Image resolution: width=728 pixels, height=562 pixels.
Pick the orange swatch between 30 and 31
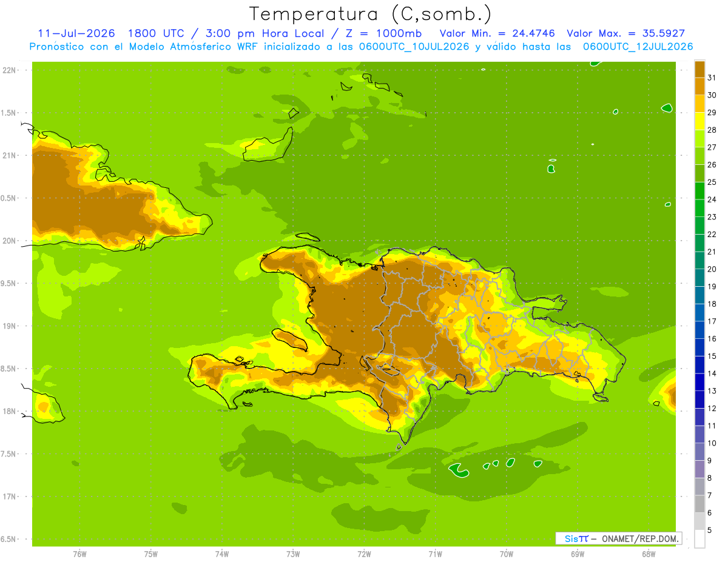coord(699,86)
